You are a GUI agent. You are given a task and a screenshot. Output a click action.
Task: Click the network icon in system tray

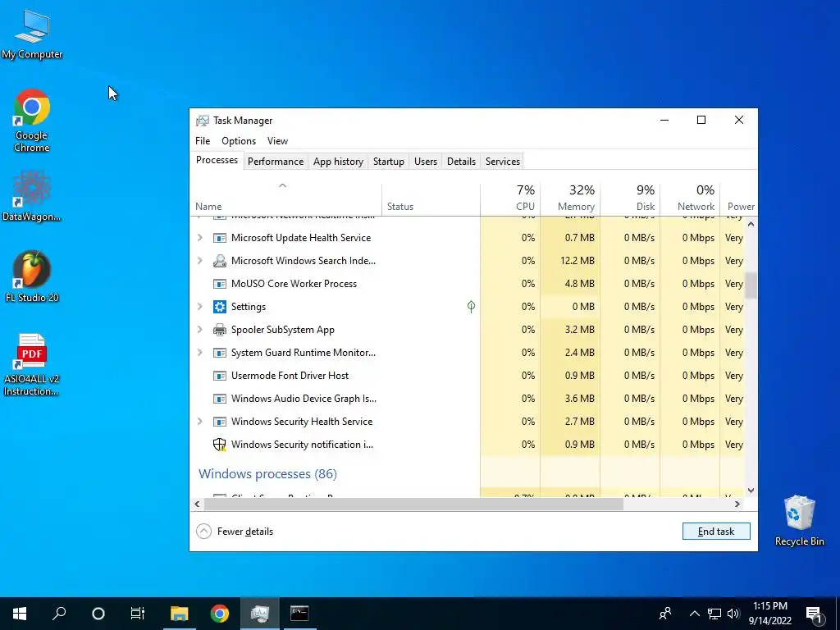[714, 614]
